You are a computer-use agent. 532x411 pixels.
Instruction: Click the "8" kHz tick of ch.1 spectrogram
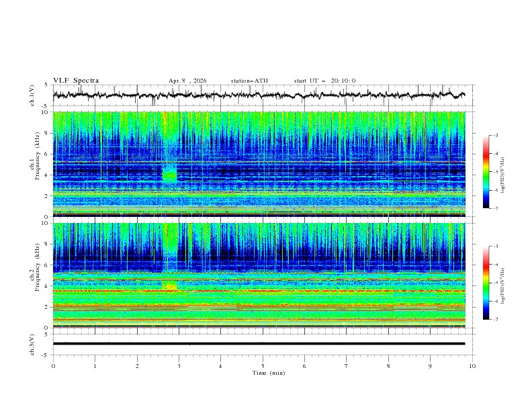[48, 133]
